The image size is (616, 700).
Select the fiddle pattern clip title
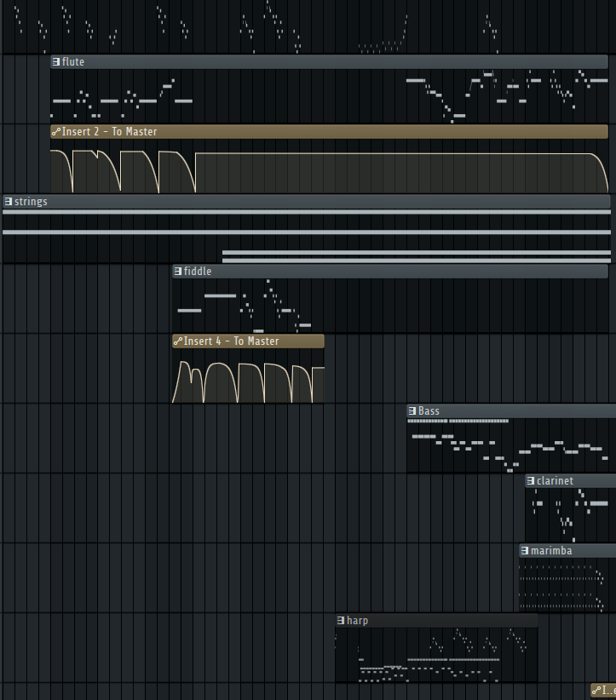coord(198,271)
